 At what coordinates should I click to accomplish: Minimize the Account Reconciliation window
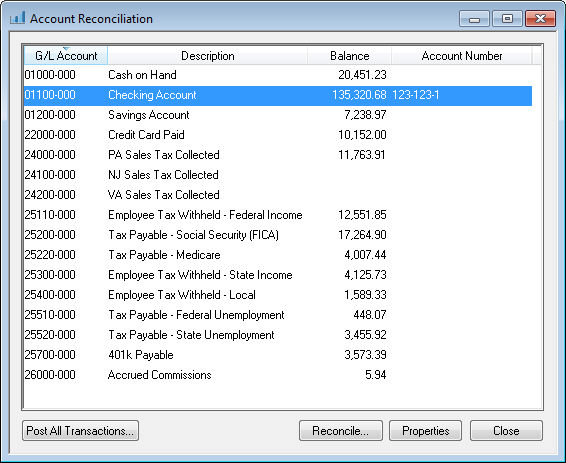pos(474,19)
